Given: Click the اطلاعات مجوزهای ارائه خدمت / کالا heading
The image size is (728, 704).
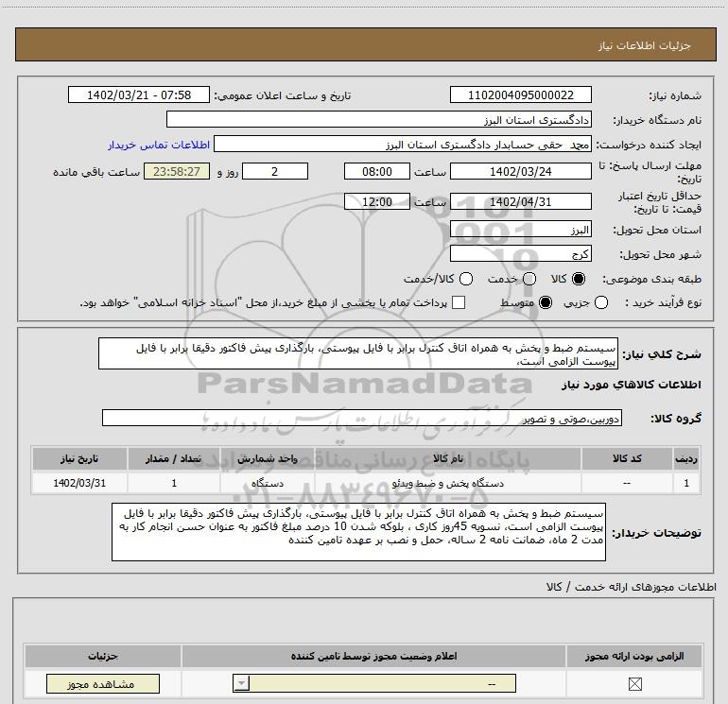Looking at the screenshot, I should 631,587.
